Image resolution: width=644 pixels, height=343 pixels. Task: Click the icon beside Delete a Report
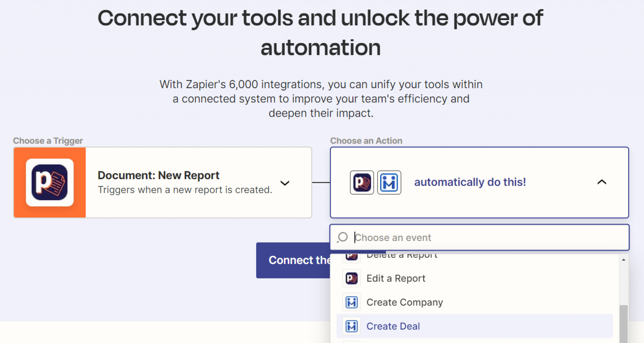[x=352, y=256]
